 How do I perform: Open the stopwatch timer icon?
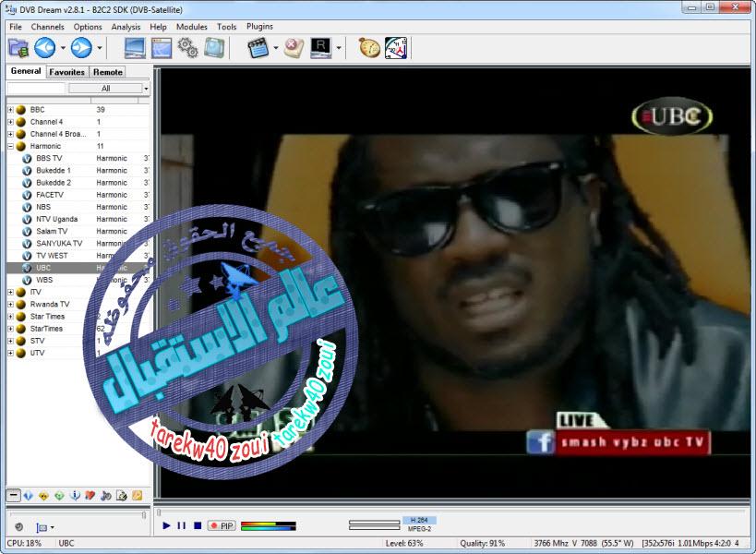tap(369, 48)
